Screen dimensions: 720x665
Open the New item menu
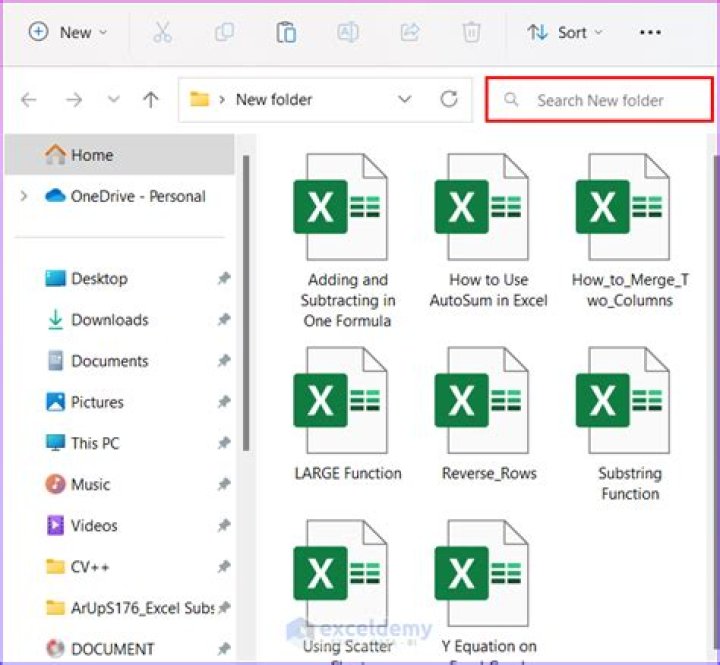click(68, 33)
